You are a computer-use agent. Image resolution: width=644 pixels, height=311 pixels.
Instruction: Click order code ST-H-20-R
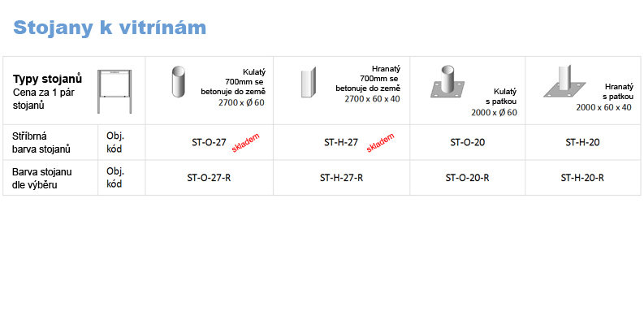click(582, 178)
